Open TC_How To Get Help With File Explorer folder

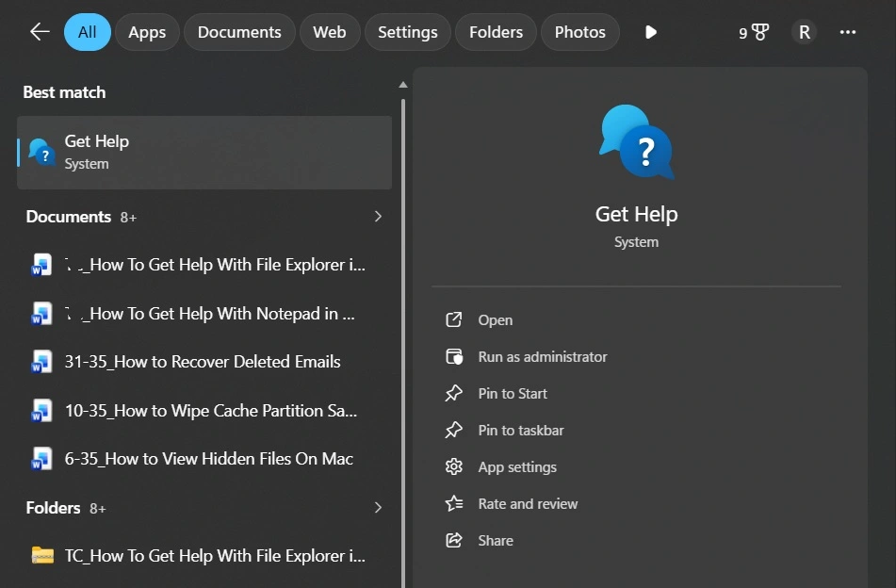(204, 555)
